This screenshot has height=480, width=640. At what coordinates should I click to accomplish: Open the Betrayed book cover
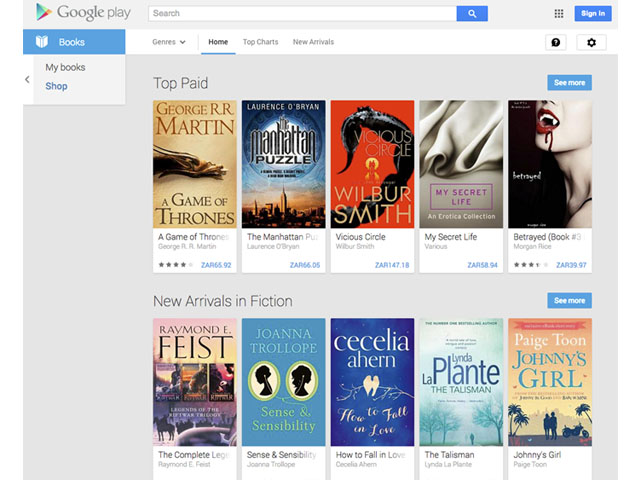[550, 164]
